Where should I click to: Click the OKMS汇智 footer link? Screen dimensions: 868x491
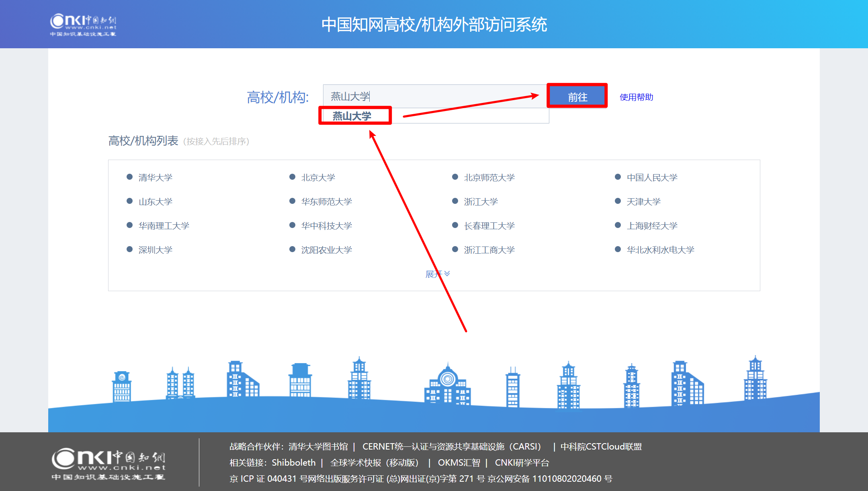(458, 462)
